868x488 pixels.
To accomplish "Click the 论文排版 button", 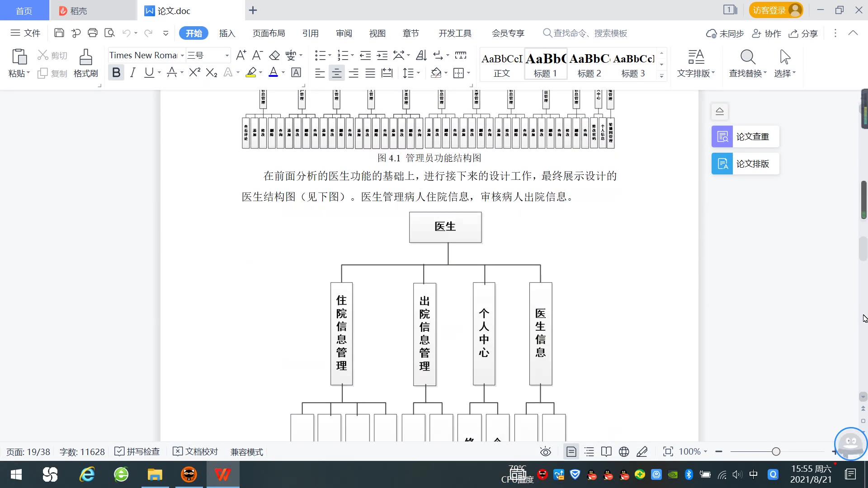I will [745, 164].
